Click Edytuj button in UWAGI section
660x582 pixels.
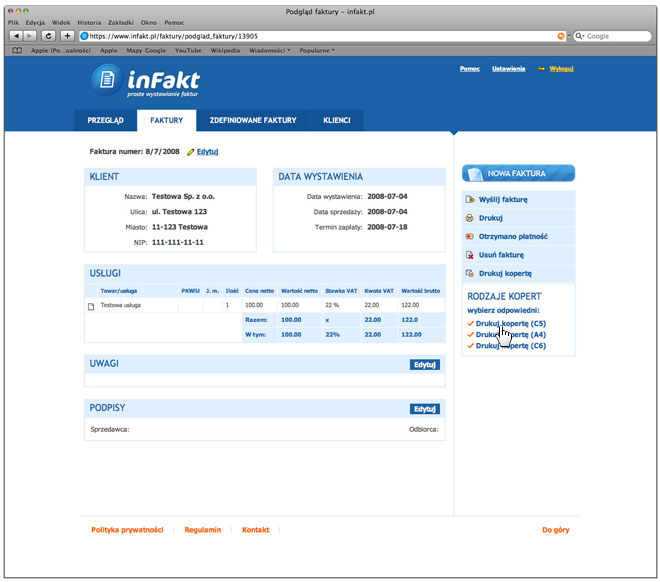click(425, 364)
